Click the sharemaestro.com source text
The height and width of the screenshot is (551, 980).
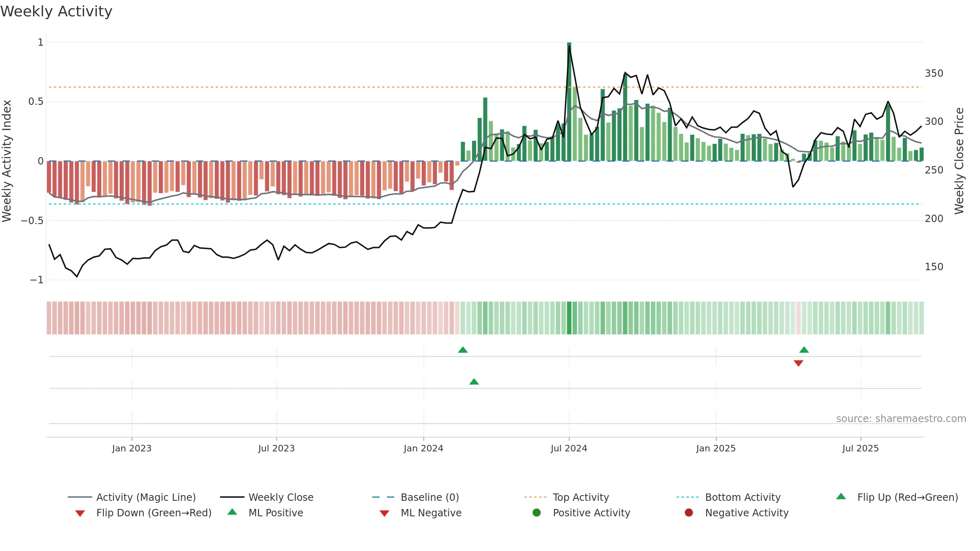pyautogui.click(x=901, y=419)
